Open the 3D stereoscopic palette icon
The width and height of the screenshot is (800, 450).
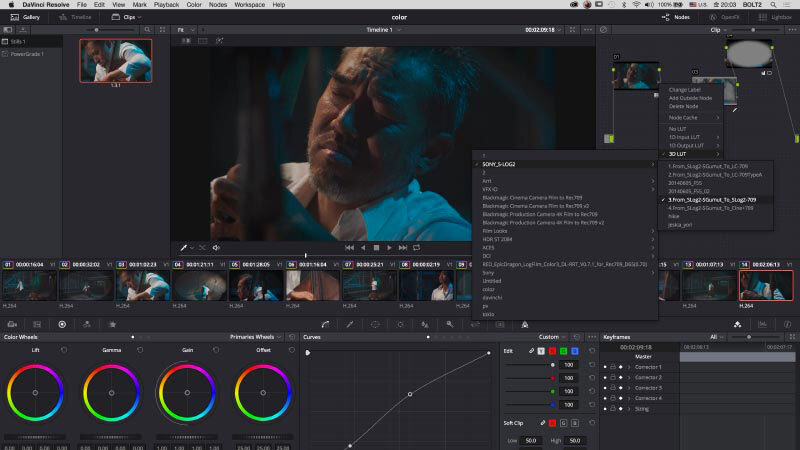tap(500, 324)
